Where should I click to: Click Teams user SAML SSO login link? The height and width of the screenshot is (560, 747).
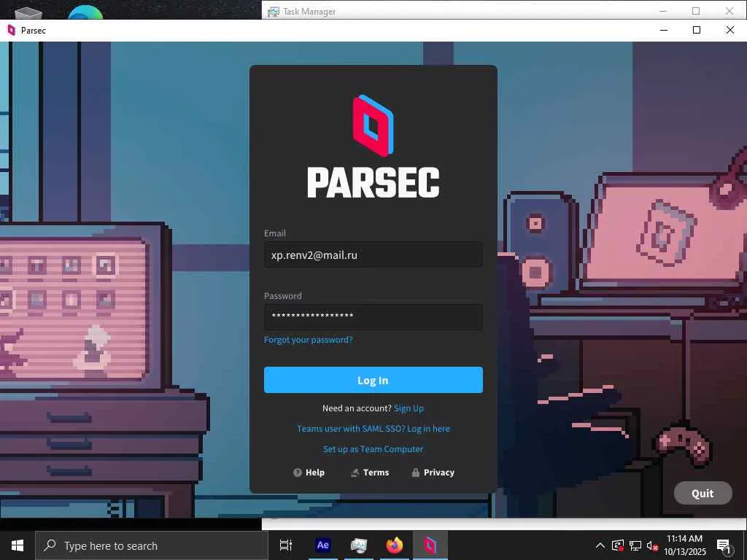tap(373, 429)
